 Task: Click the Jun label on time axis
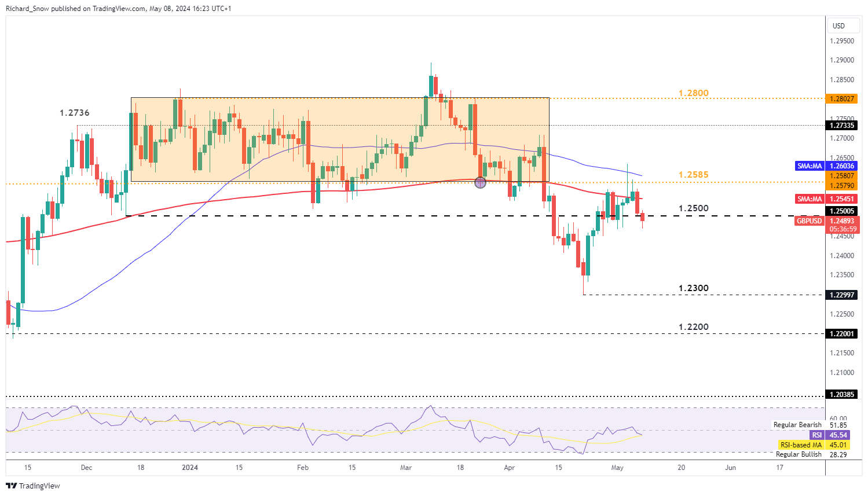pos(731,468)
